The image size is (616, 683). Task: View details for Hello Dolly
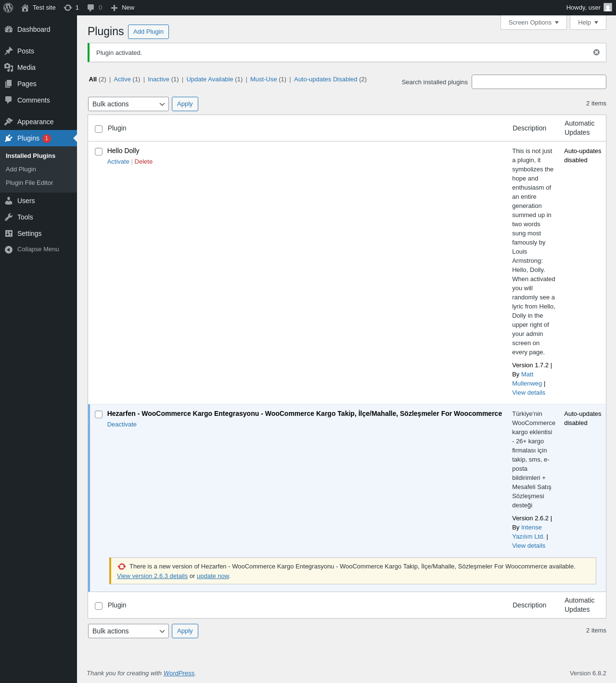click(528, 393)
